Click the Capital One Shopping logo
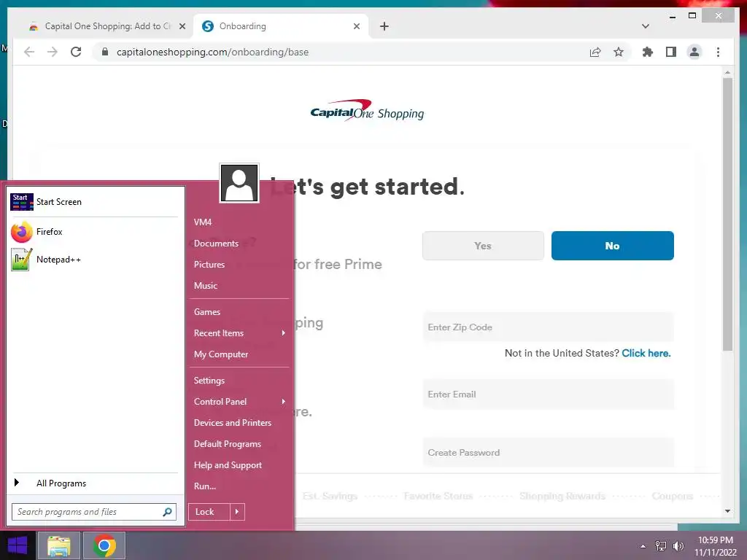Viewport: 747px width, 560px height. 367,110
